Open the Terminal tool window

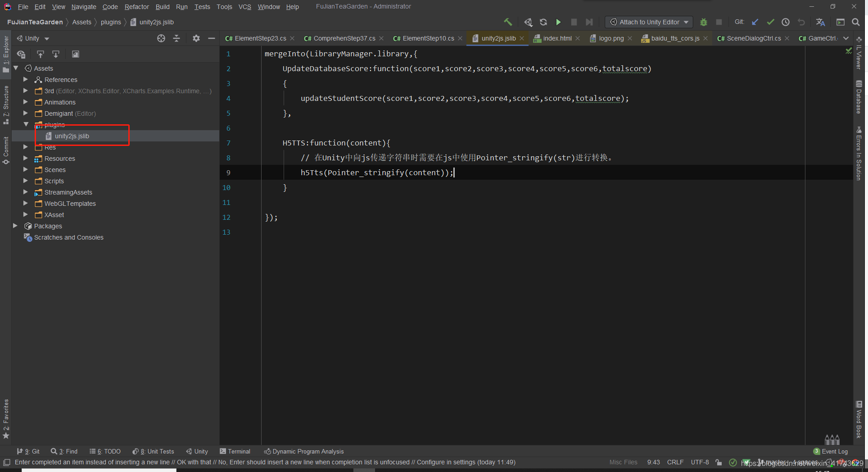(x=235, y=451)
